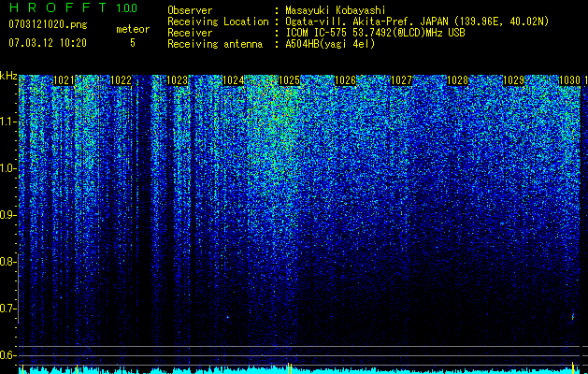Select the ICOM IC-575 receiver description

[375, 33]
